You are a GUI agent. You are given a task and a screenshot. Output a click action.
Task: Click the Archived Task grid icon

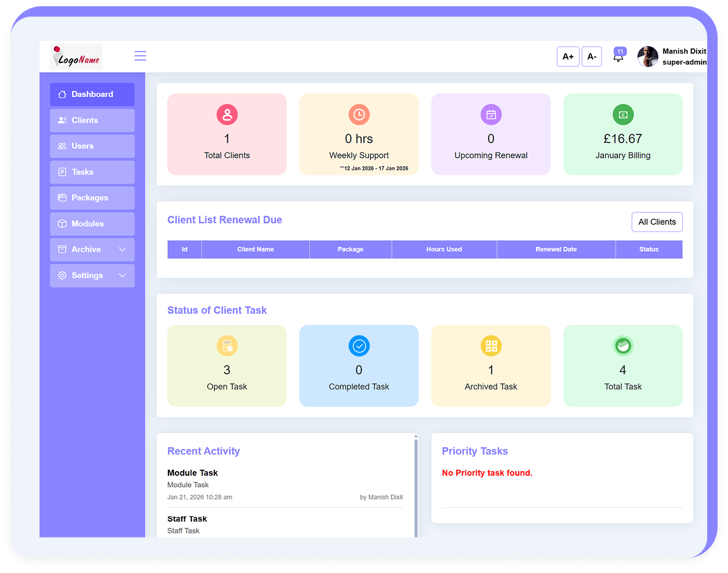491,346
